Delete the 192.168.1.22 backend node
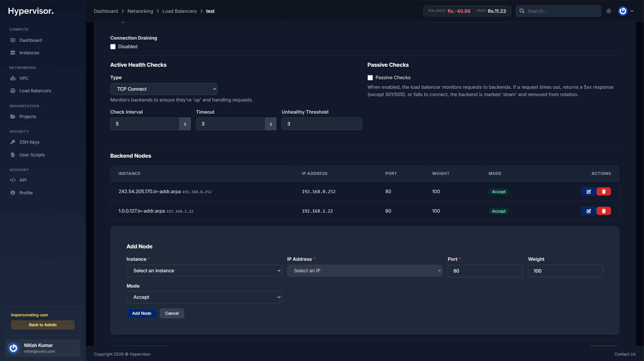 click(x=603, y=211)
